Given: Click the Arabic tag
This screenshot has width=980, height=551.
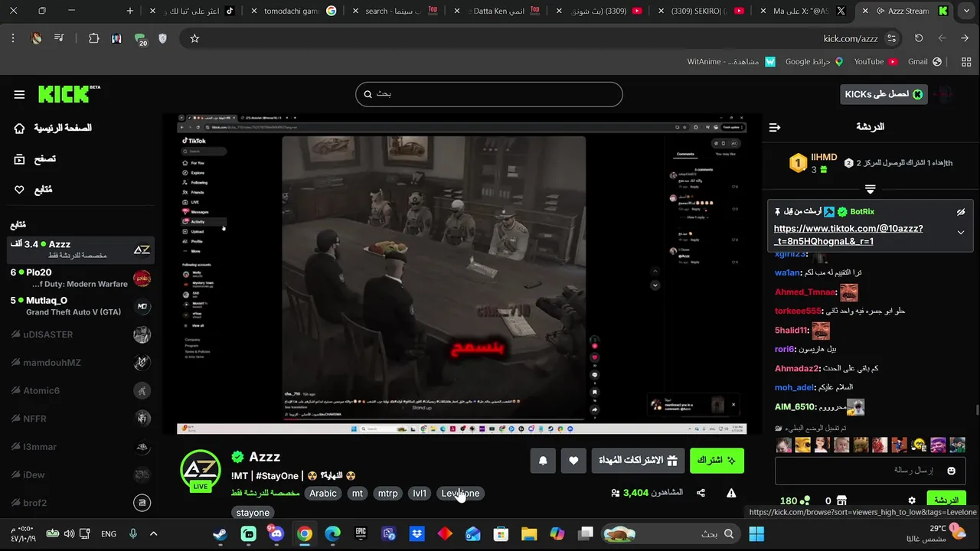Looking at the screenshot, I should pos(323,494).
